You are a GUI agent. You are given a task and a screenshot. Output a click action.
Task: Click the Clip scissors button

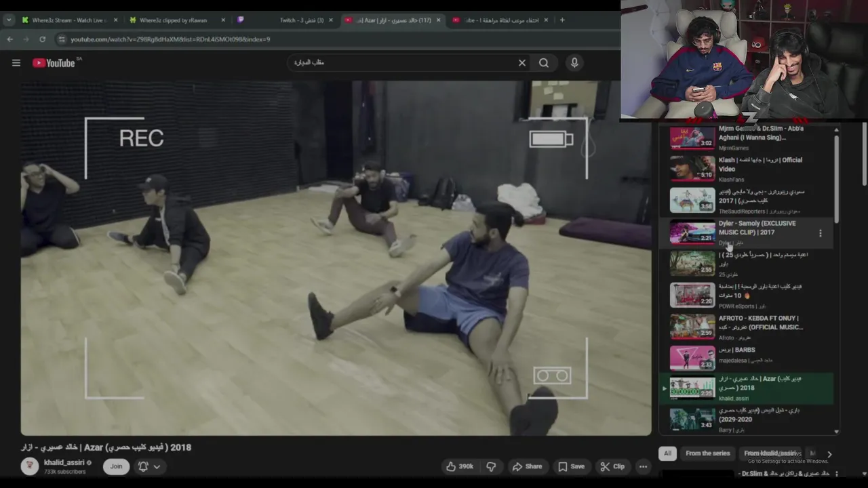(612, 466)
